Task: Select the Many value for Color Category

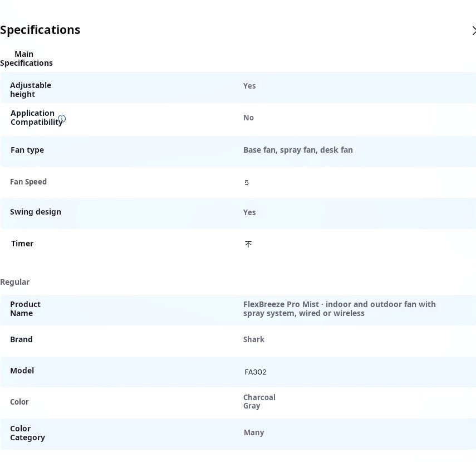Action: click(x=254, y=432)
